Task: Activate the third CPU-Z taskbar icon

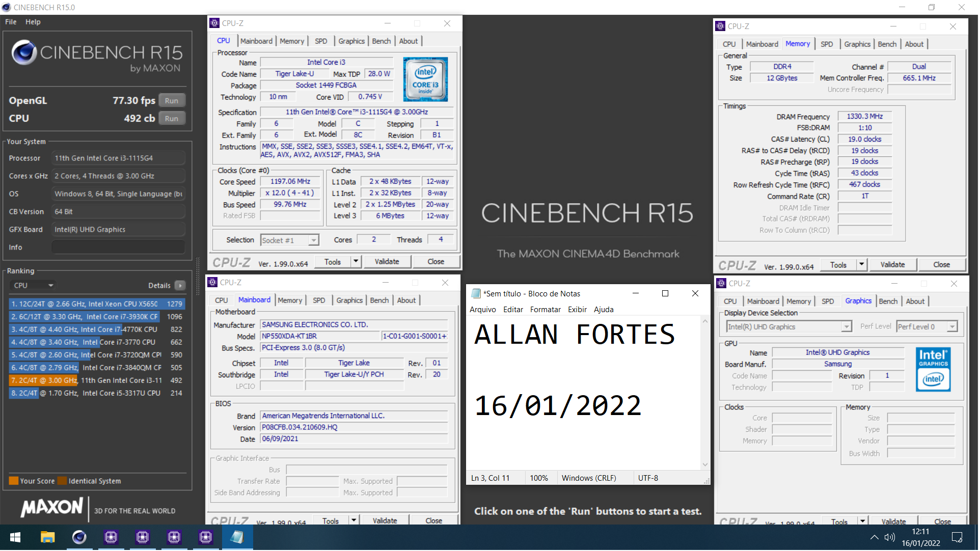Action: click(174, 538)
